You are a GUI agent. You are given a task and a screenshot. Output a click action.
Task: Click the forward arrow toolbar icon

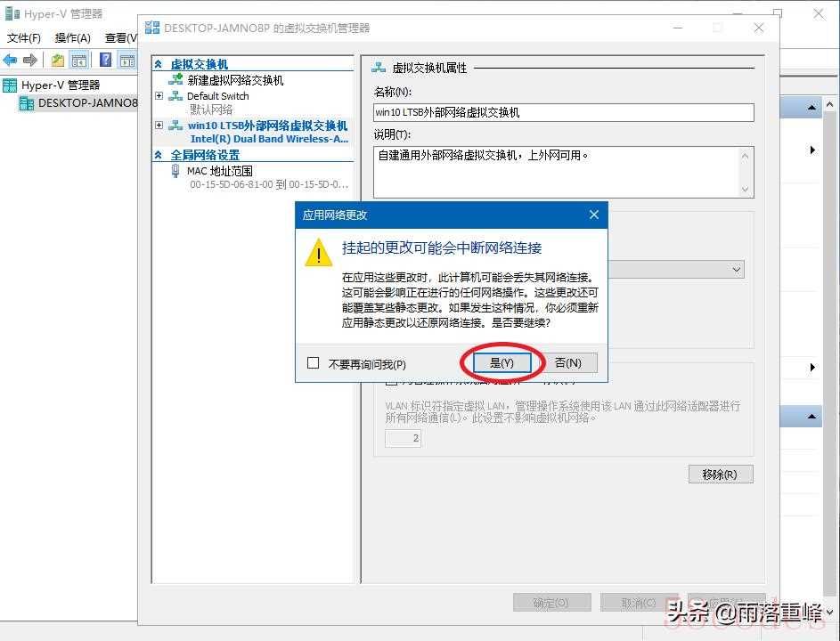[30, 60]
